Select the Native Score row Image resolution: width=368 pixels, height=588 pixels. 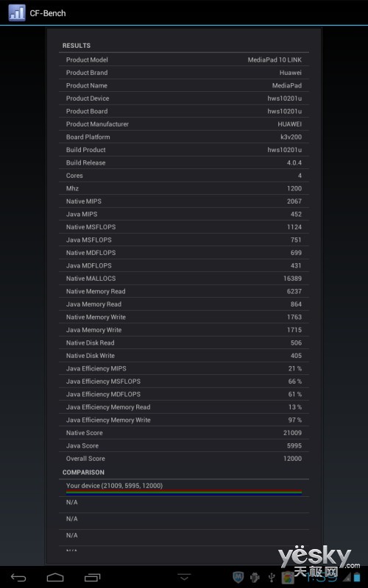pyautogui.click(x=184, y=433)
